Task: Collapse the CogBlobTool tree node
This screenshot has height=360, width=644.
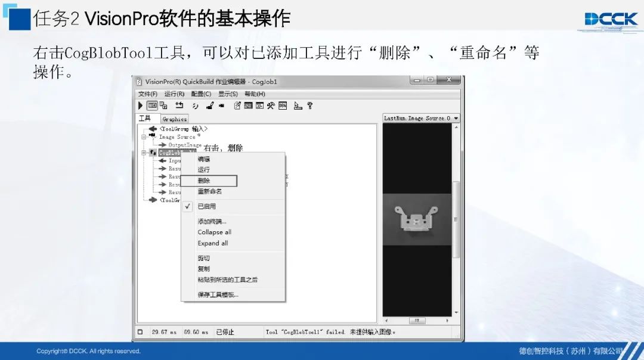Action: [x=144, y=153]
